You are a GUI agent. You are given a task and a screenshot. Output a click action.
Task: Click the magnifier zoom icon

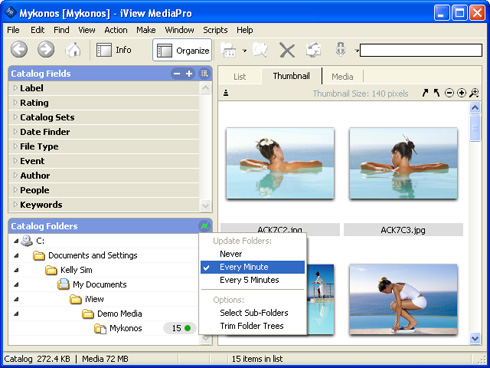[474, 93]
